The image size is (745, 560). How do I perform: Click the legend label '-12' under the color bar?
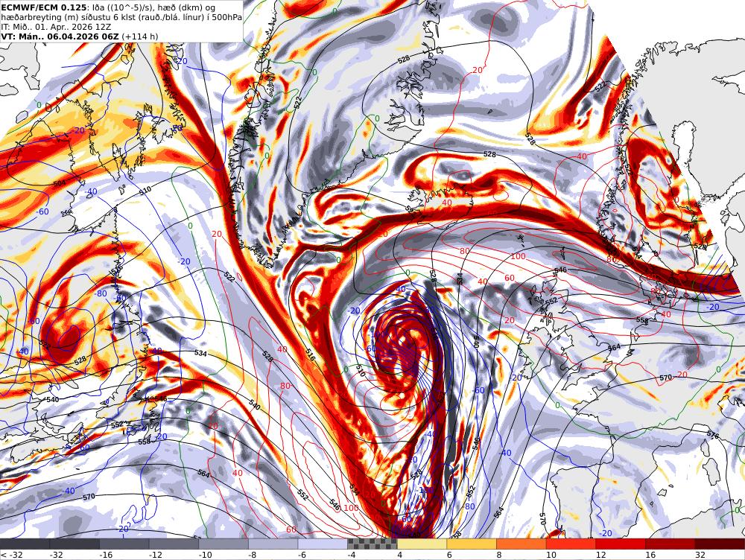tap(156, 555)
